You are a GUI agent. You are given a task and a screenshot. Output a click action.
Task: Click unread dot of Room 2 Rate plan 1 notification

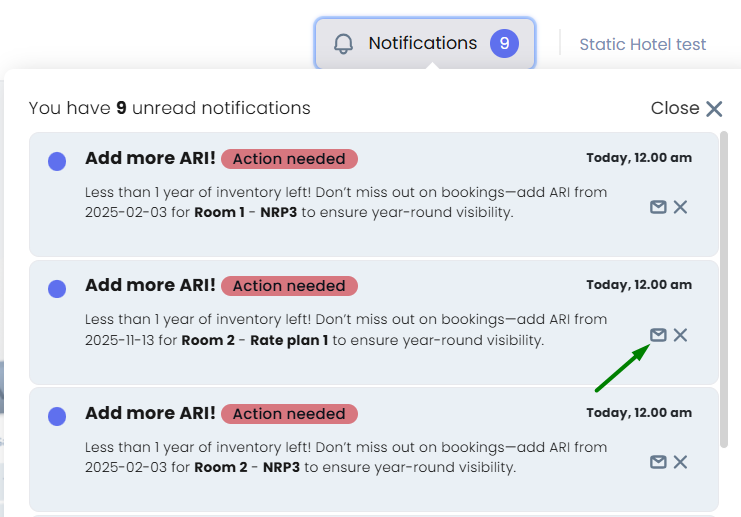click(57, 288)
